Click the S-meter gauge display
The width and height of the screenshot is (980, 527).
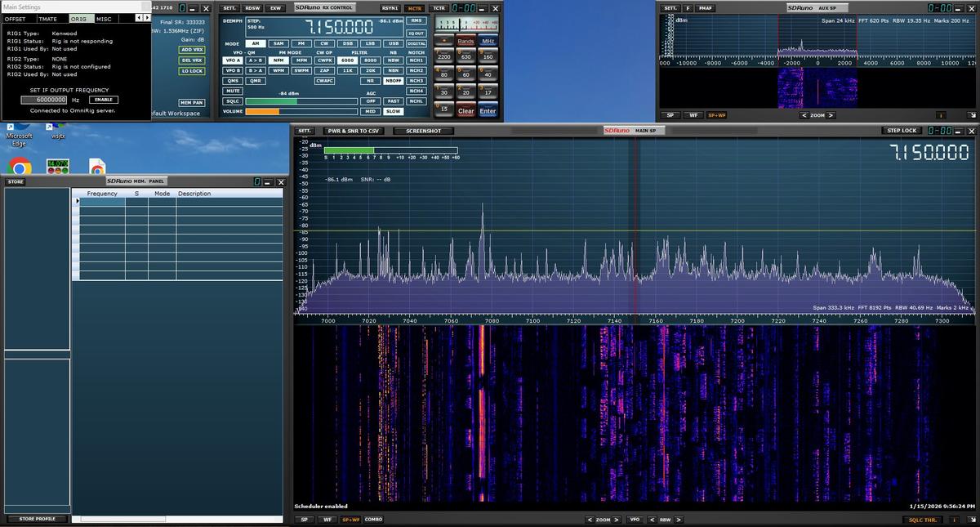466,24
